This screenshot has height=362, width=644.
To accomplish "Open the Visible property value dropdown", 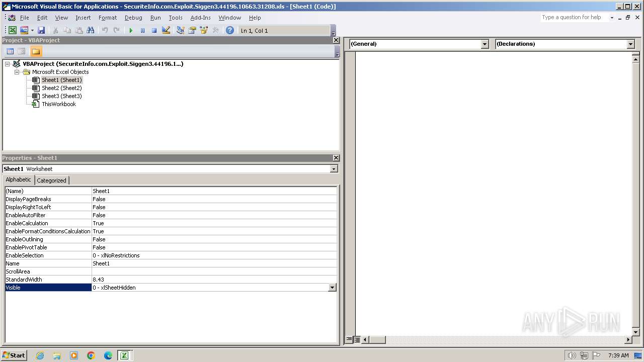I will point(332,288).
